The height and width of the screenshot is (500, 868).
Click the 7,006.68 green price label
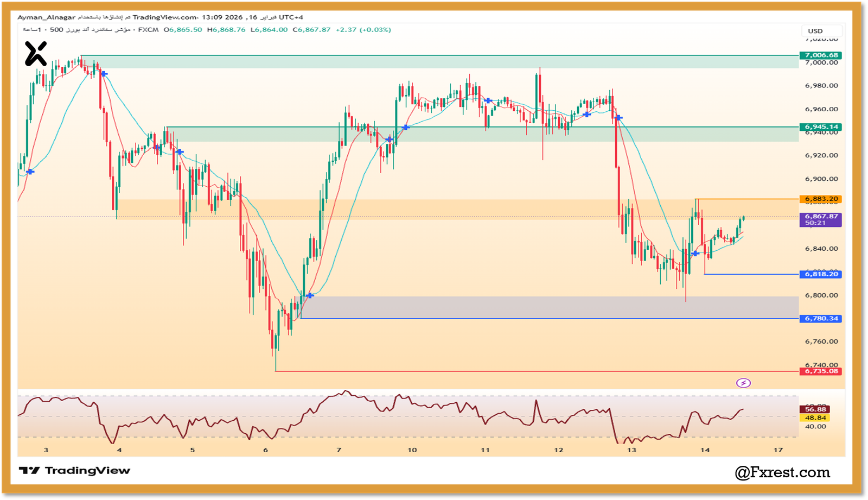pos(821,55)
